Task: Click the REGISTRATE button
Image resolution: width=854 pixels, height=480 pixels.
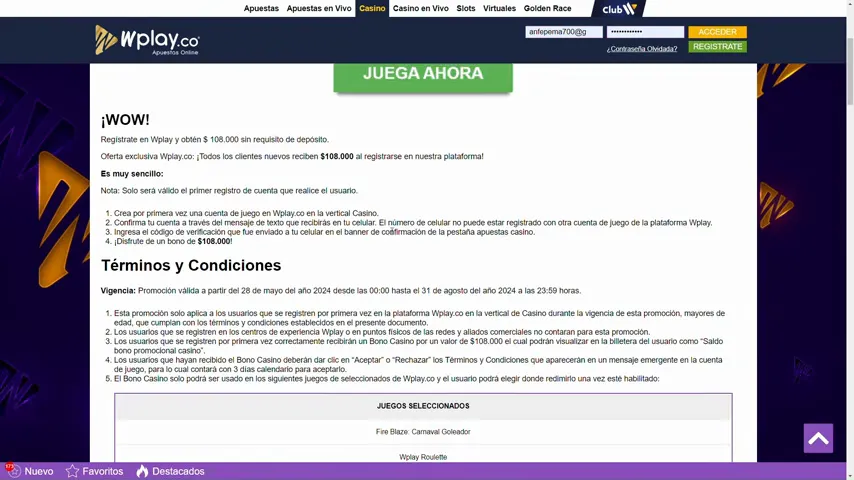Action: point(717,46)
